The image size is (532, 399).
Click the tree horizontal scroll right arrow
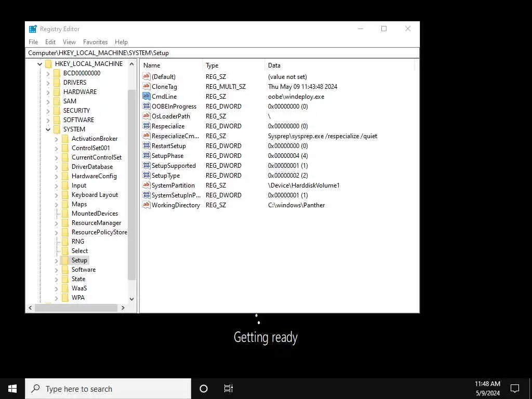tap(123, 308)
